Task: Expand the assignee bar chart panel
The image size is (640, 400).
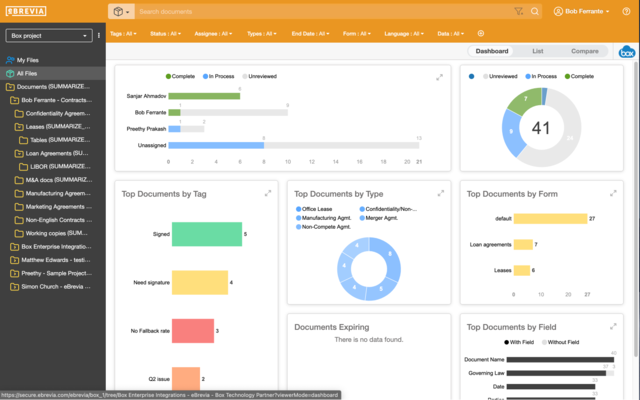Action: pos(439,77)
